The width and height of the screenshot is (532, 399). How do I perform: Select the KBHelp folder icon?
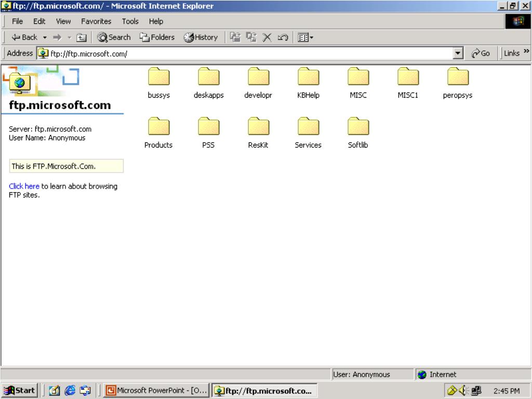[x=308, y=78]
